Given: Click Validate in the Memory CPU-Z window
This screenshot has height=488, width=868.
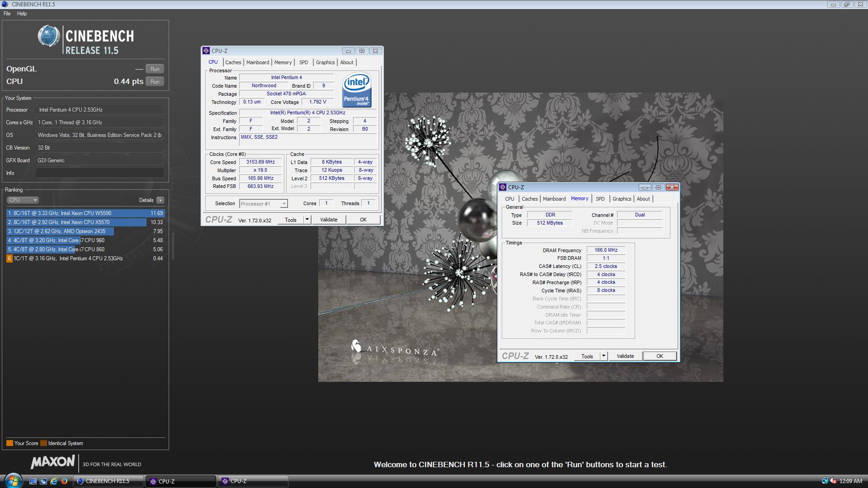Looking at the screenshot, I should [625, 356].
